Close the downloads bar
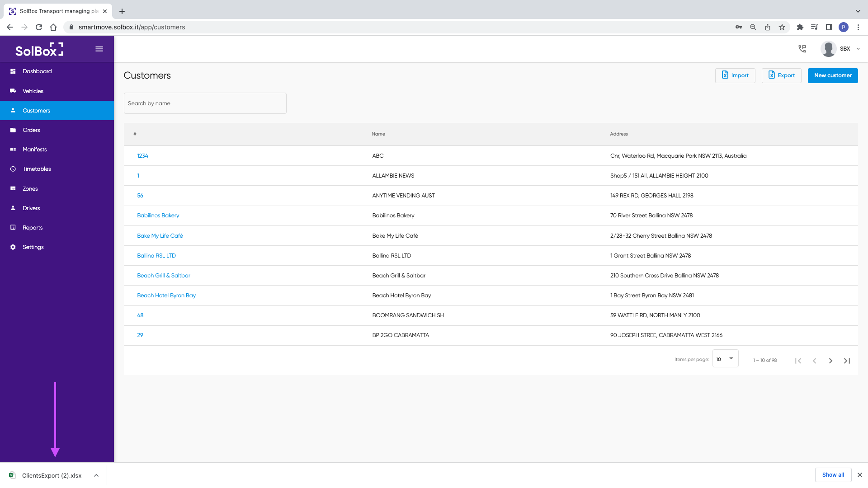Image resolution: width=868 pixels, height=488 pixels. pyautogui.click(x=860, y=475)
